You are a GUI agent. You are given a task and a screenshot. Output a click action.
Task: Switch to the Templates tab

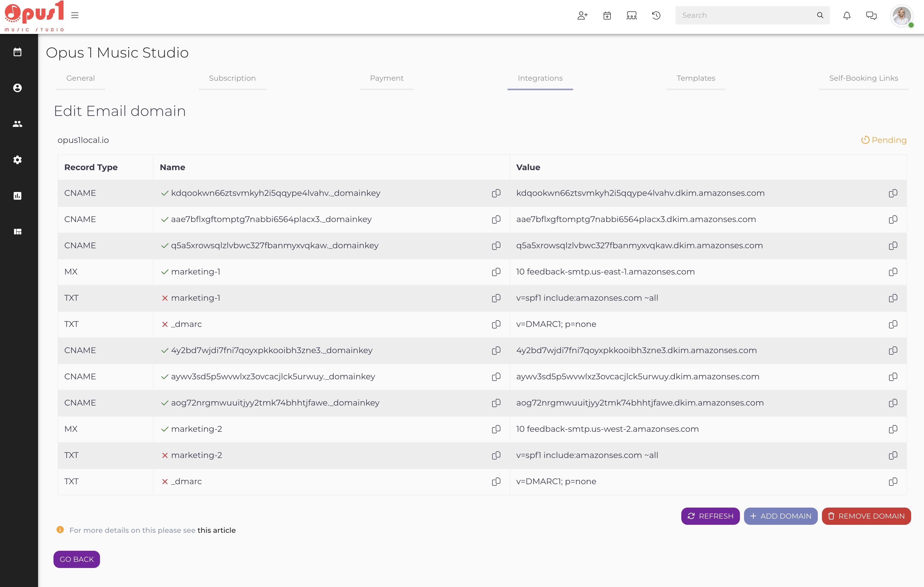[696, 78]
